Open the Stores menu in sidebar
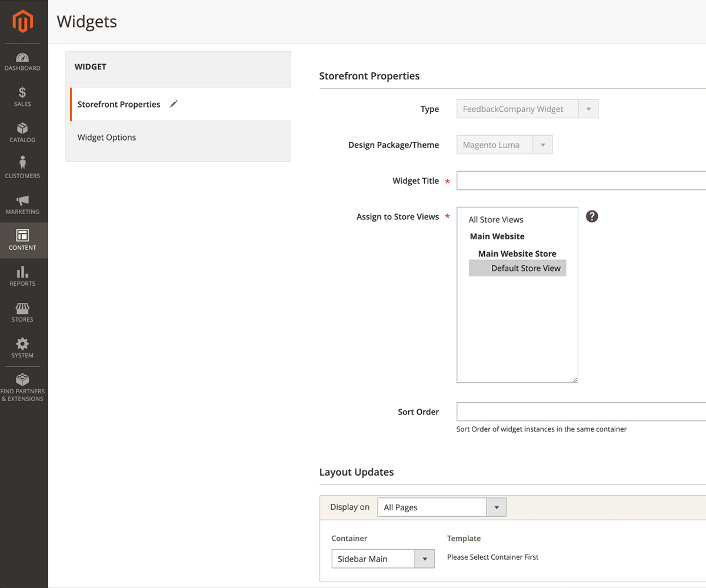This screenshot has width=706, height=588. (24, 312)
